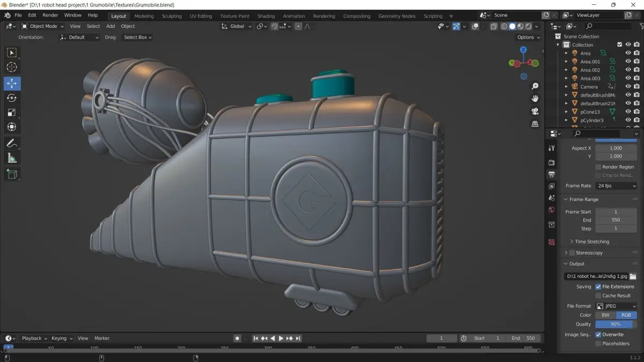
Task: Open the Object Mode dropdown
Action: [x=42, y=26]
